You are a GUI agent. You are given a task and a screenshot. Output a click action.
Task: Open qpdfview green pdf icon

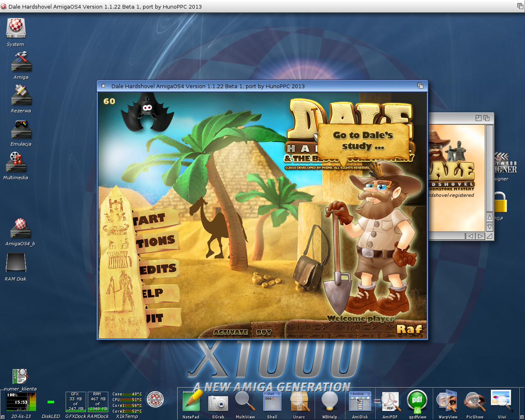(417, 401)
